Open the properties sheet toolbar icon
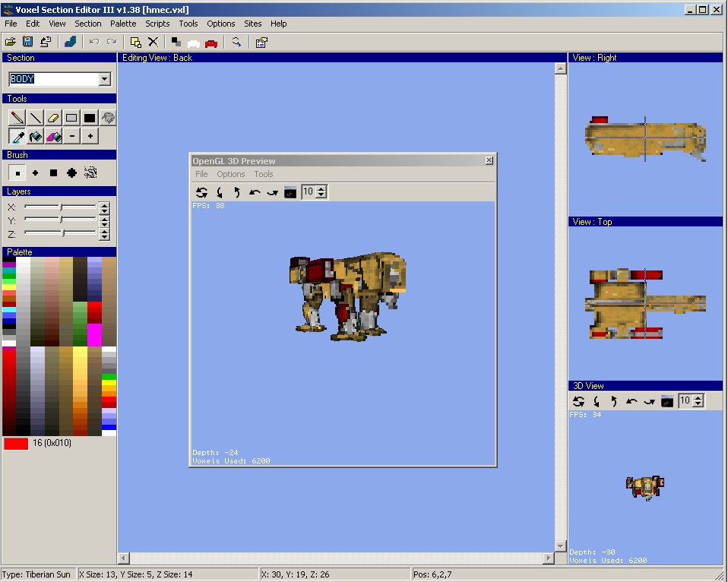Viewport: 728px width, 582px height. pos(261,43)
